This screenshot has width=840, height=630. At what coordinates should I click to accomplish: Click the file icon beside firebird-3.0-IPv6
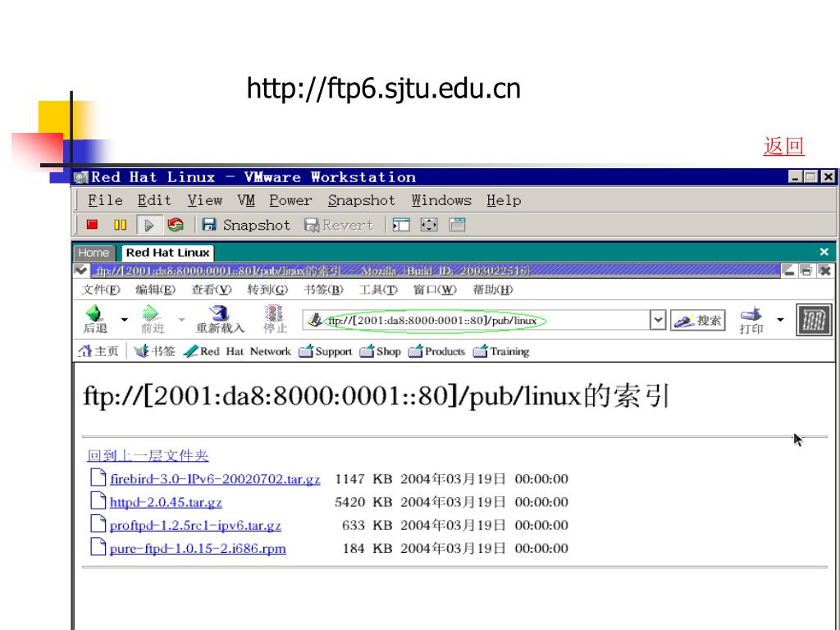[x=98, y=477]
